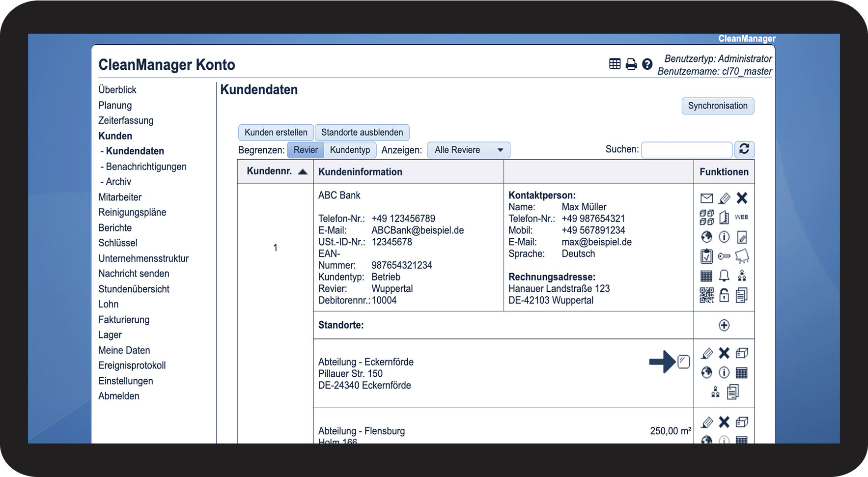Click the envelope icon for ABC Bank
Viewport: 868px width, 477px height.
pos(706,198)
